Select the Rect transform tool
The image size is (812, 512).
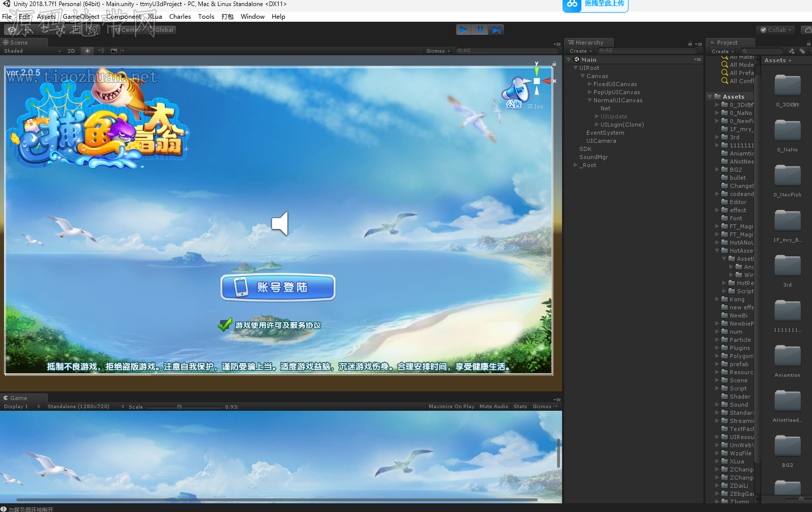coord(77,30)
